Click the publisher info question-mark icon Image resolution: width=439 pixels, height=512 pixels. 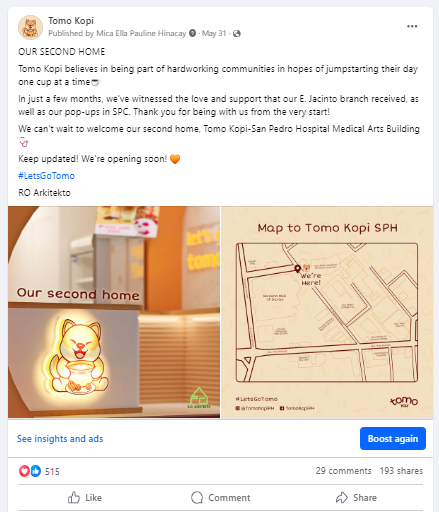192,33
